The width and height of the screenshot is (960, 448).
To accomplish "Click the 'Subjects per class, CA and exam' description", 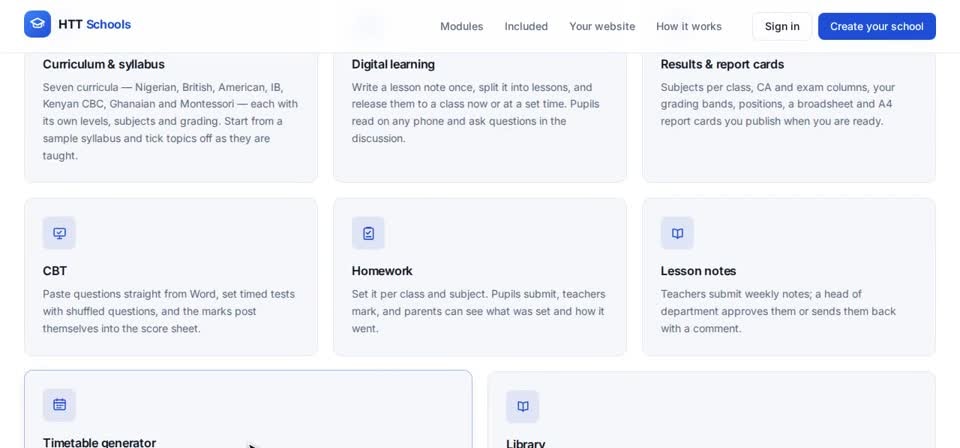I will 778,104.
